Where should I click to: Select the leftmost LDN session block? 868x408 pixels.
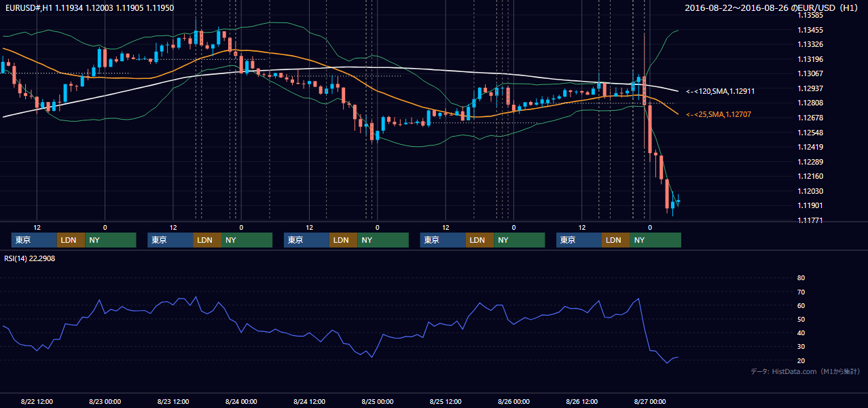tap(71, 240)
